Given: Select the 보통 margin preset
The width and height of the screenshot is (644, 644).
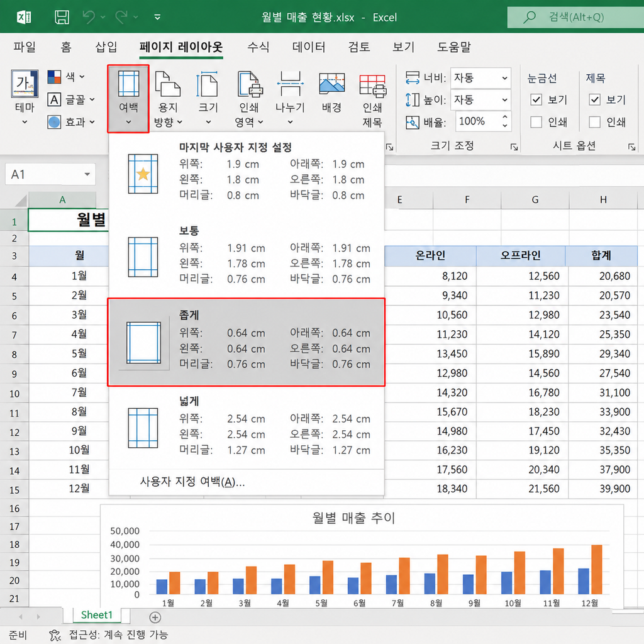Looking at the screenshot, I should click(x=247, y=257).
